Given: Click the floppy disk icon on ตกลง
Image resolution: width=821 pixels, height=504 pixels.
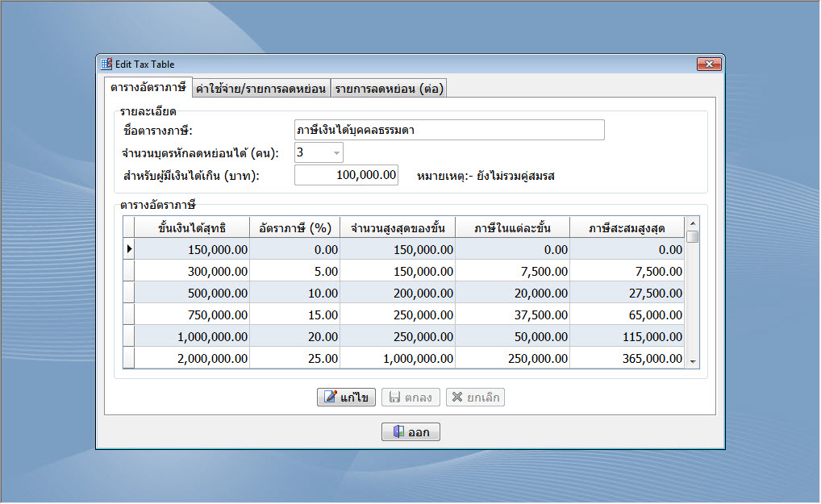Looking at the screenshot, I should (x=395, y=398).
